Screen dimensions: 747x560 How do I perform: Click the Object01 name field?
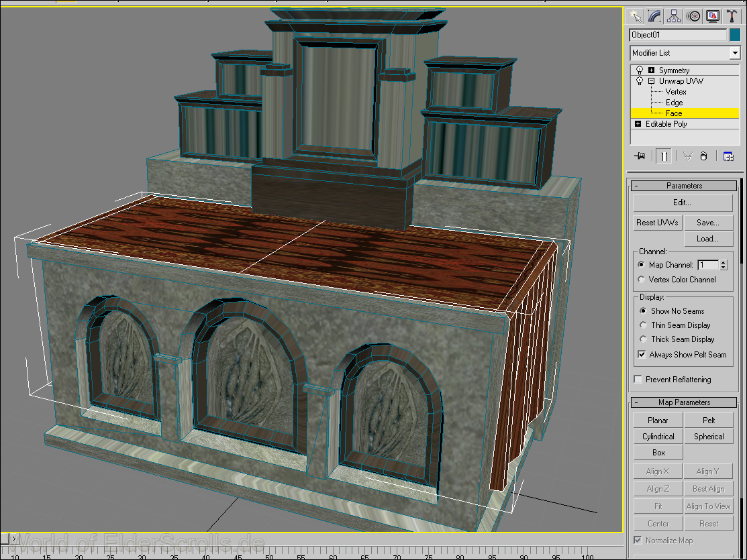coord(678,35)
